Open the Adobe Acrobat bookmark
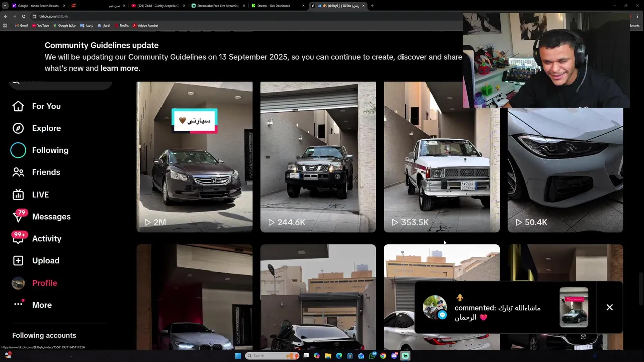Image resolution: width=644 pixels, height=362 pixels. (x=146, y=25)
